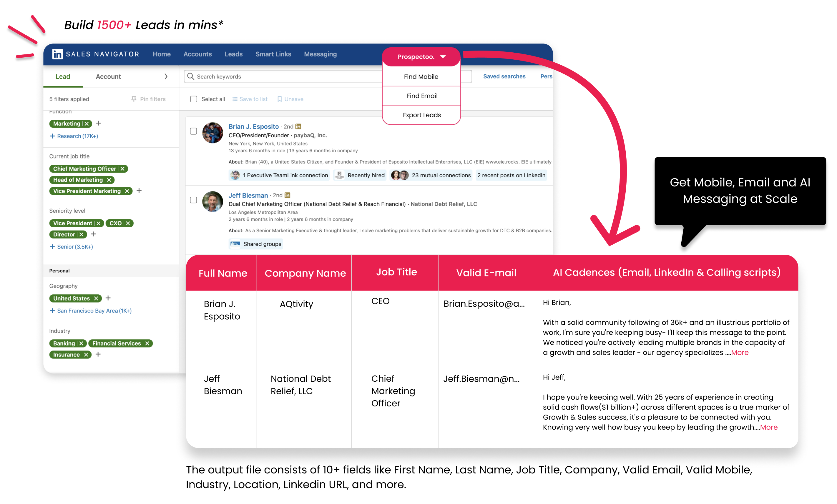837x504 pixels.
Task: Add another geography with plus icon
Action: click(x=108, y=298)
